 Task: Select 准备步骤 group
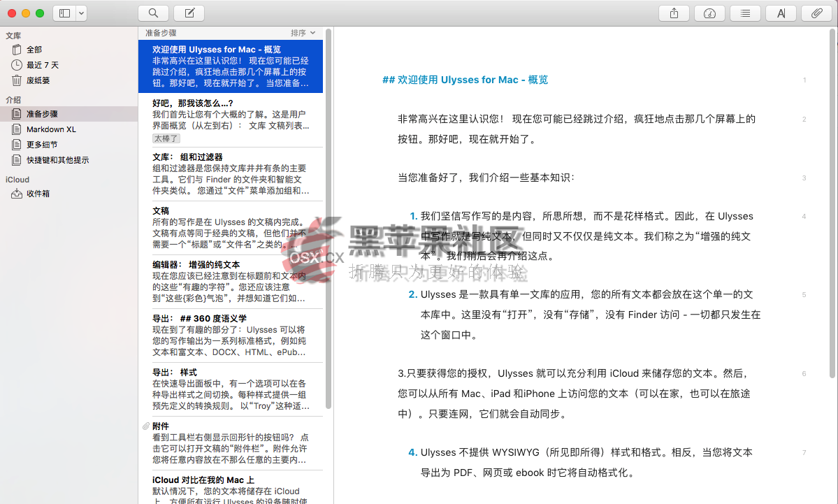tap(68, 114)
